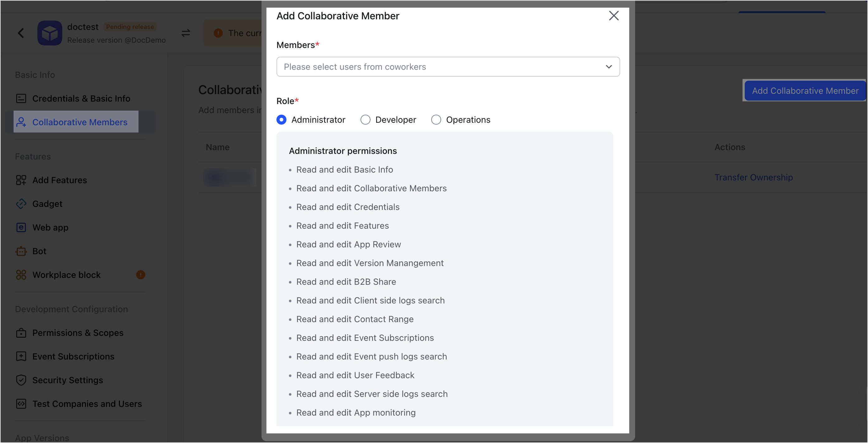
Task: Click the doctest app name
Action: [x=83, y=27]
